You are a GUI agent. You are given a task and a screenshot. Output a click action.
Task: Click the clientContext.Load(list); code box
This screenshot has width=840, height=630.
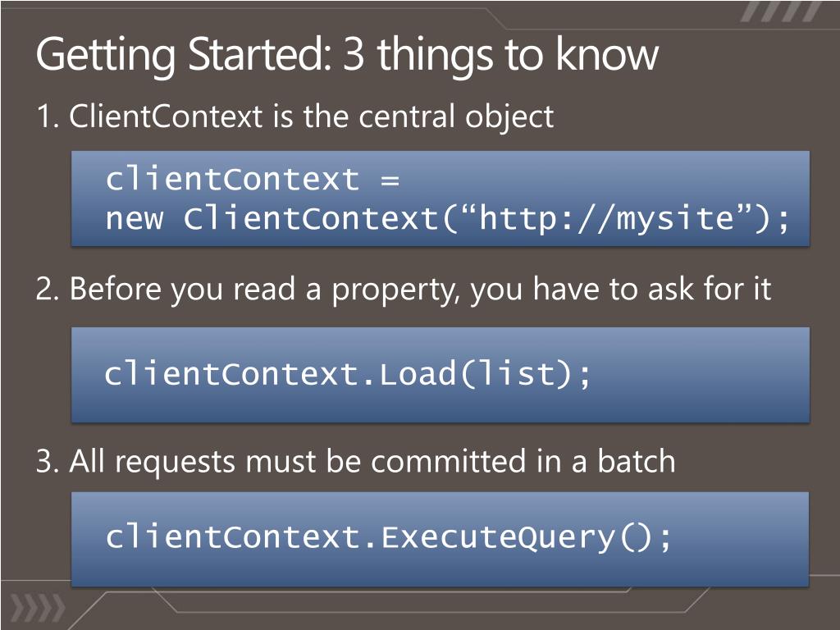[x=441, y=374]
